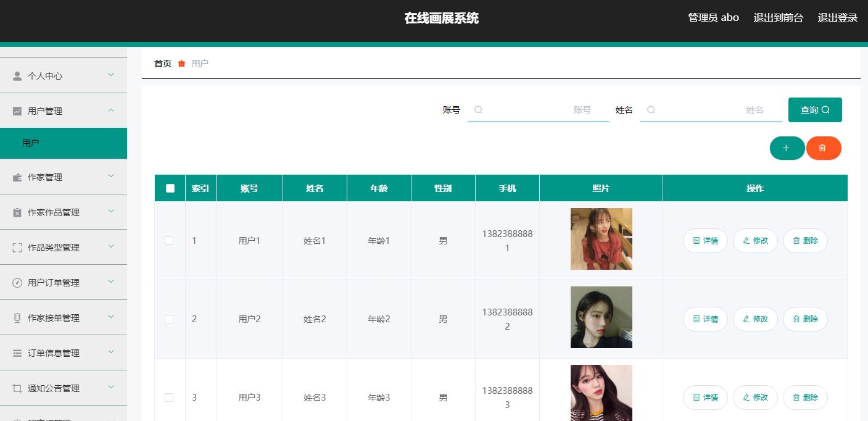Open 详情 for 用户3
The height and width of the screenshot is (421, 868).
[x=705, y=398]
